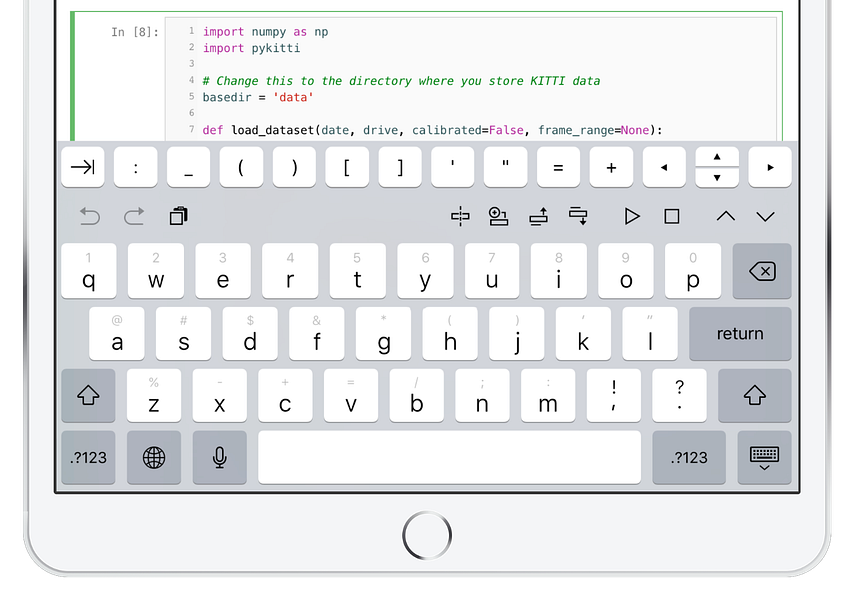Insert a single quote from the shortcut row
Viewport: 857px width, 600px height.
(453, 167)
